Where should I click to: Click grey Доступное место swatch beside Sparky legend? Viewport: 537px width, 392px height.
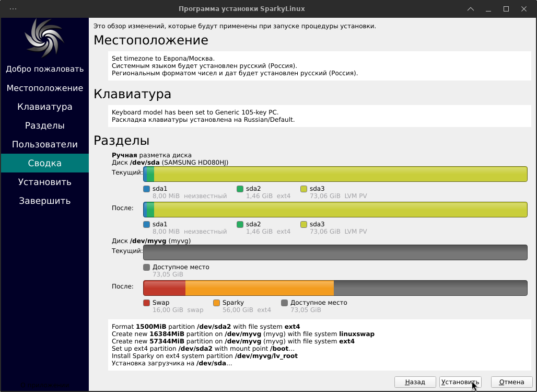coord(284,303)
